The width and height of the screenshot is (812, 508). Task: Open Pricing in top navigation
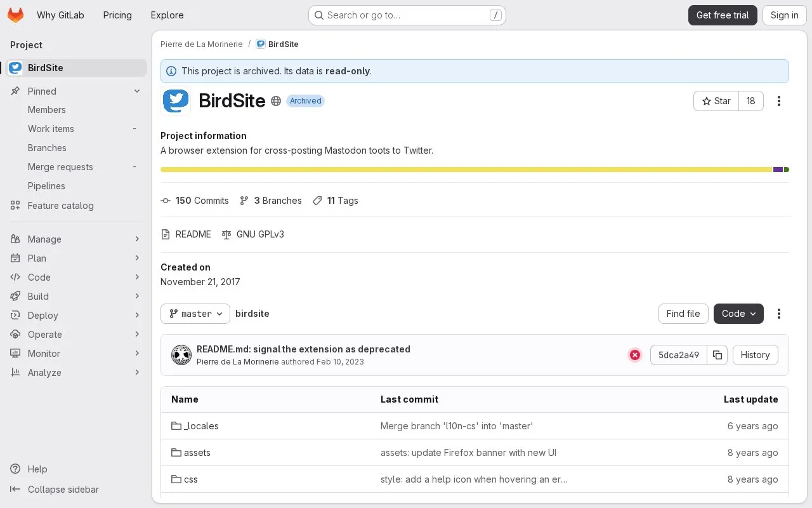tap(117, 15)
